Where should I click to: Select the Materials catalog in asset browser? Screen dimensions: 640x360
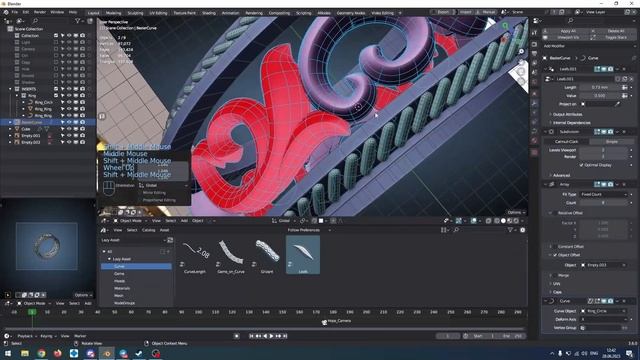(x=122, y=288)
